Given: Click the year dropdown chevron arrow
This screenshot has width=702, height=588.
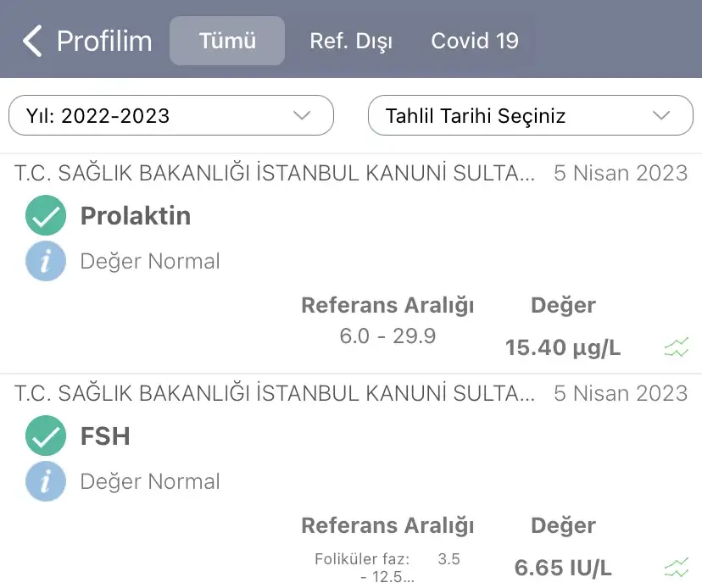Looking at the screenshot, I should coord(302,116).
